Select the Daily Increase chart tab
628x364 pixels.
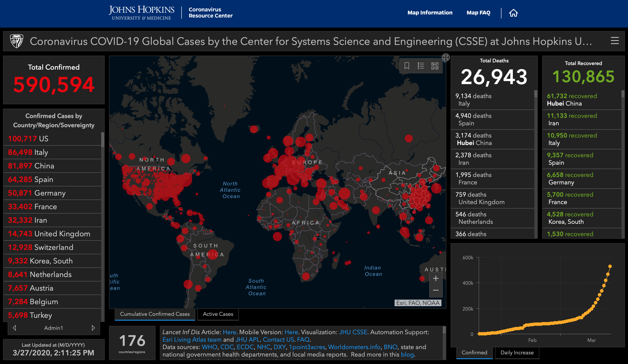517,353
